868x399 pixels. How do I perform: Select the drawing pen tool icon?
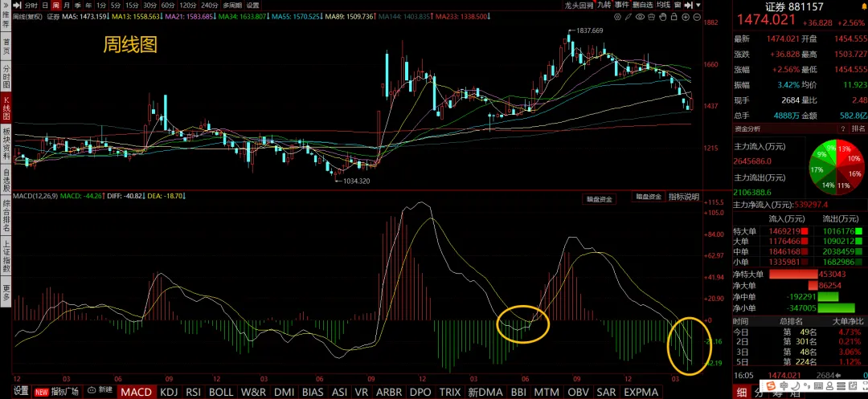point(628,17)
